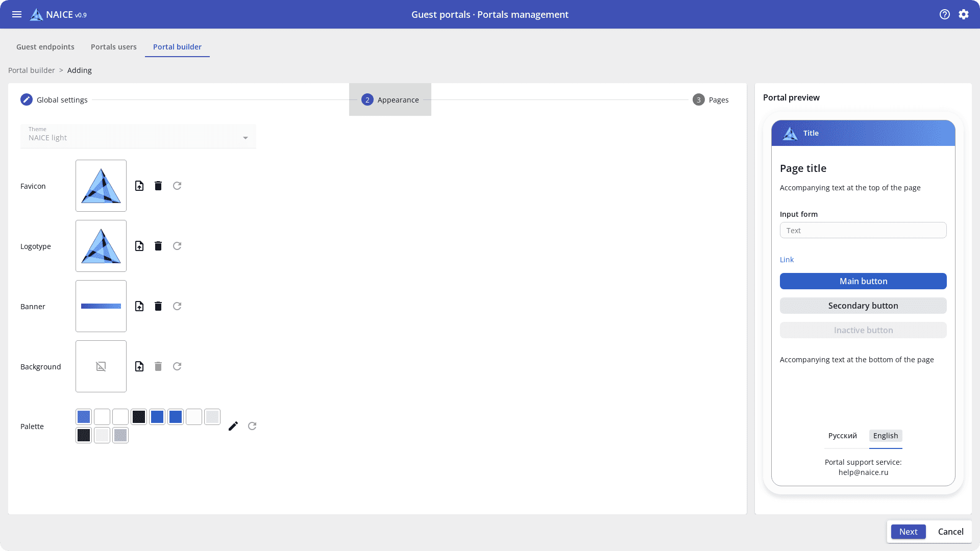Viewport: 980px width, 551px height.
Task: Delete the Logotype image
Action: pos(158,246)
